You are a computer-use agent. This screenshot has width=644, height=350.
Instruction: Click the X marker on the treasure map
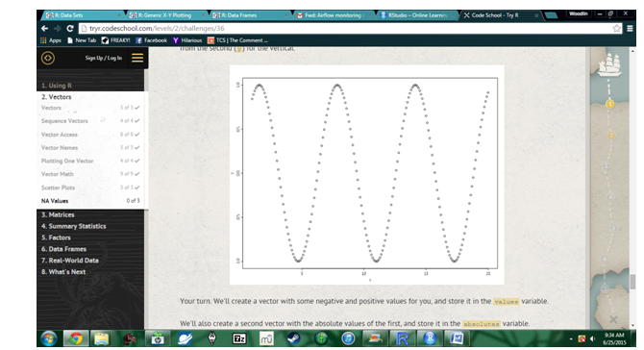point(613,319)
